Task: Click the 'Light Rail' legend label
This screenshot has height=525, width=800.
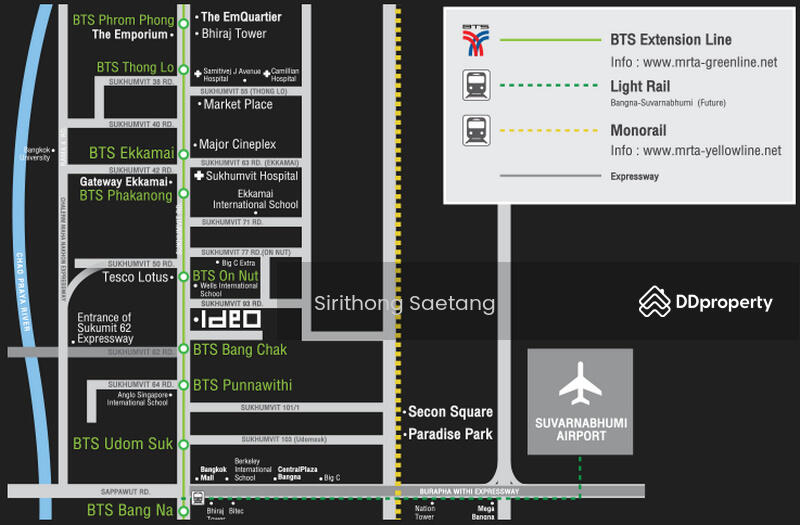Action: (x=640, y=86)
